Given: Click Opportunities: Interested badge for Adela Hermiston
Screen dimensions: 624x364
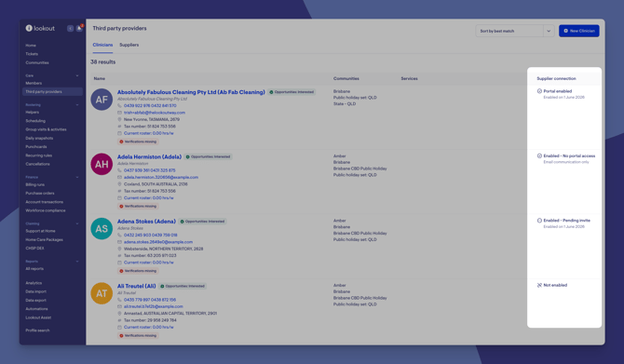Looking at the screenshot, I should (x=208, y=156).
